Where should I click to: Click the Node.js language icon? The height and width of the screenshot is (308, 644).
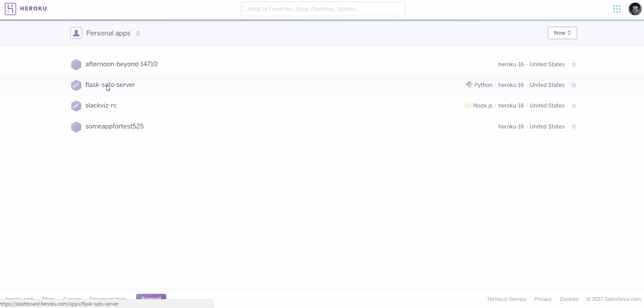click(x=468, y=105)
